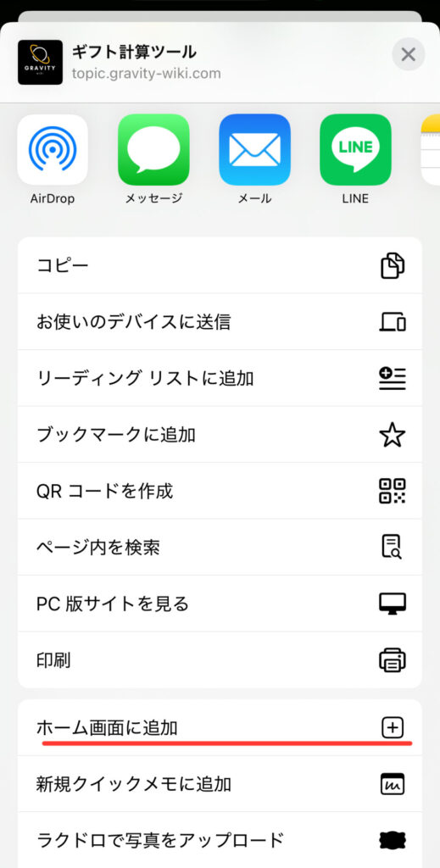Tap the ギフト計算ツール page title
Viewport: 440px width, 868px height.
coord(134,53)
